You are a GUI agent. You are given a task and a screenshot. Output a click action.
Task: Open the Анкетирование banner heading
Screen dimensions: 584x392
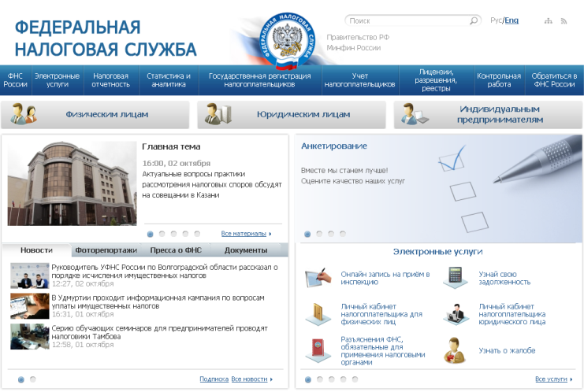pos(334,146)
